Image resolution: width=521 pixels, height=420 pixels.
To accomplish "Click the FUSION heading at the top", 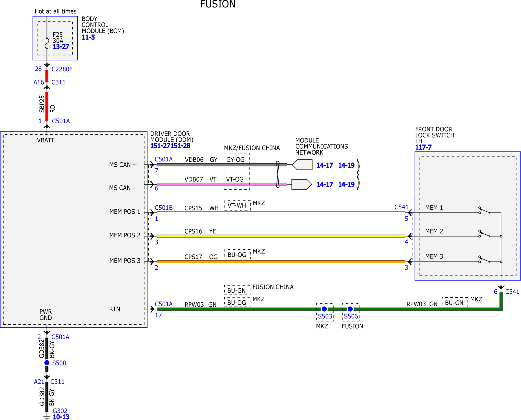I will click(218, 4).
